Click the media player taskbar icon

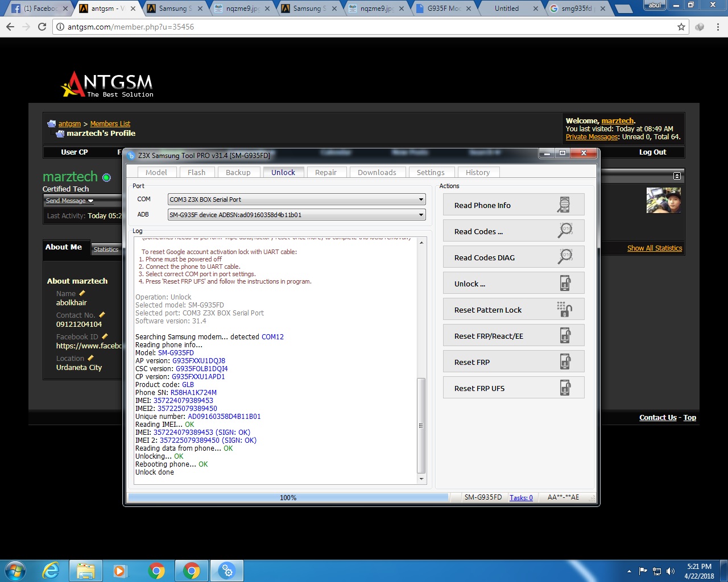tap(120, 571)
